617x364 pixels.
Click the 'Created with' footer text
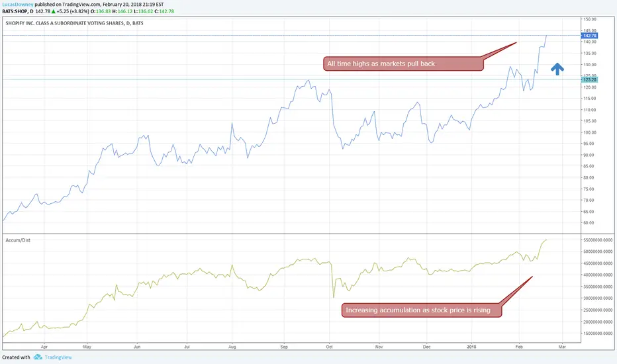16,357
